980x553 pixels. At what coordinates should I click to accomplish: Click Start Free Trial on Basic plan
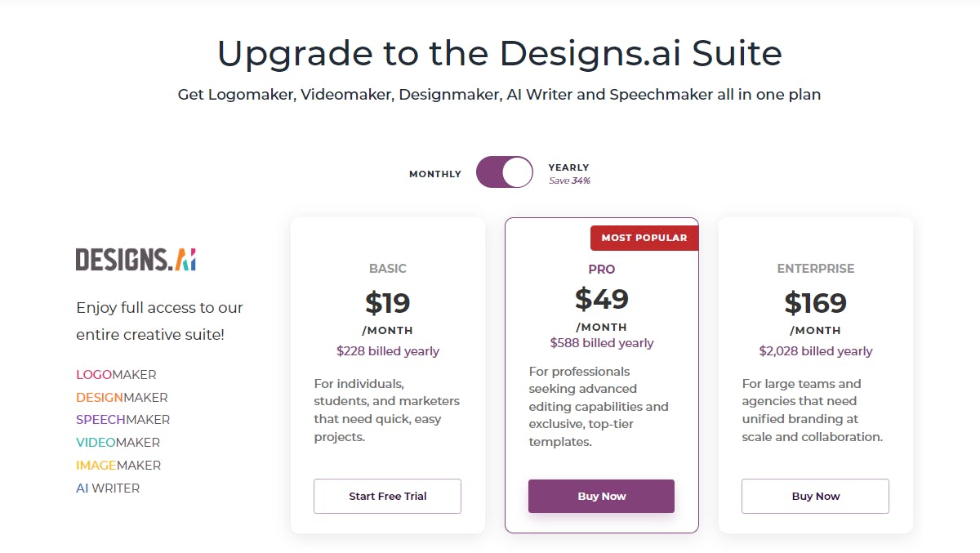tap(387, 496)
